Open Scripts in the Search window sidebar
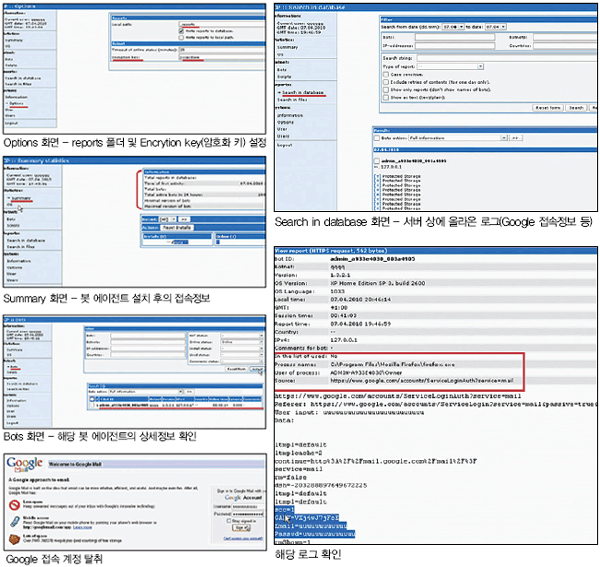 pos(284,77)
